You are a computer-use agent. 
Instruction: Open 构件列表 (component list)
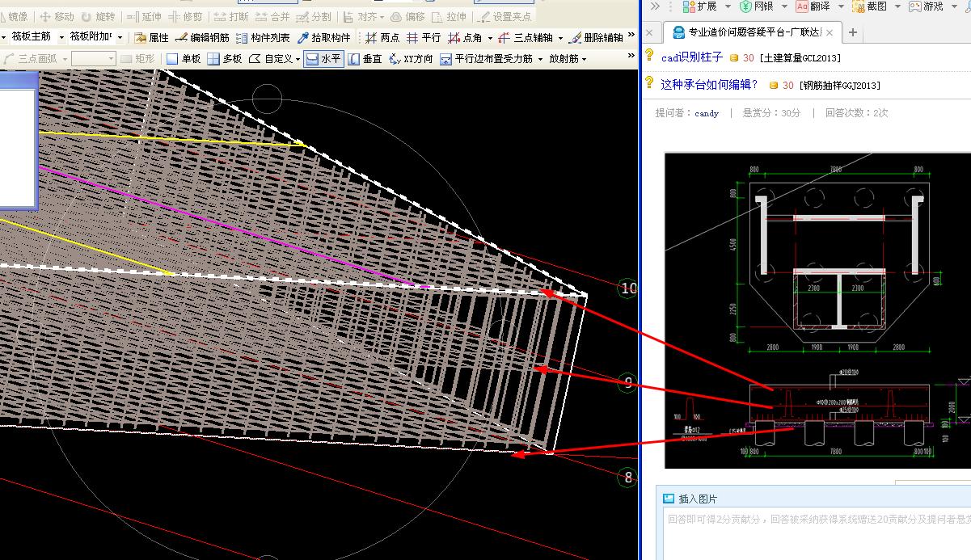[x=263, y=37]
